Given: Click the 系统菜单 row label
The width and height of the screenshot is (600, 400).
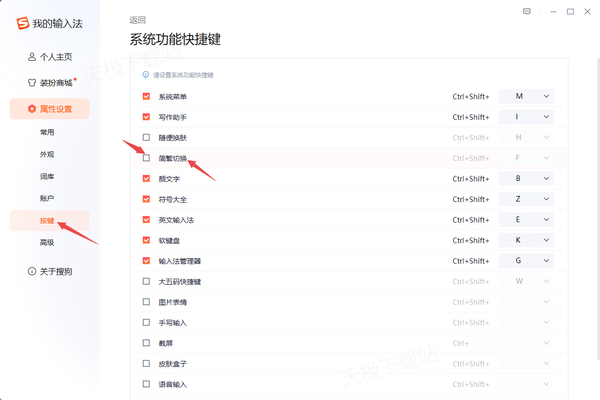Looking at the screenshot, I should (x=173, y=96).
